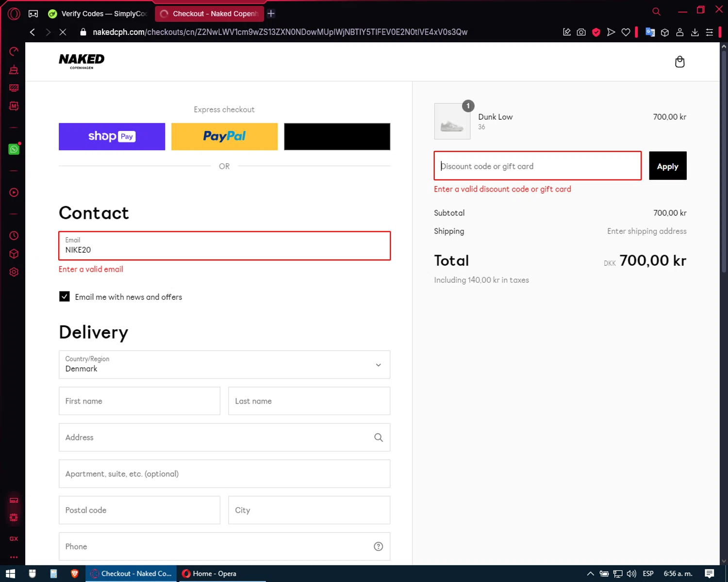Viewport: 728px width, 582px height.
Task: Open the pinboard icon in address bar
Action: [566, 32]
